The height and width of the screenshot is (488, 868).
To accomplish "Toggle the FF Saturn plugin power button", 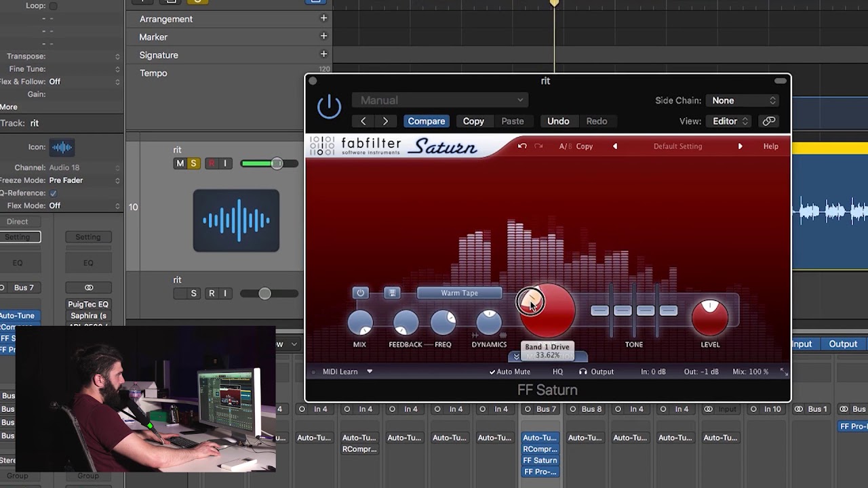I will 329,107.
